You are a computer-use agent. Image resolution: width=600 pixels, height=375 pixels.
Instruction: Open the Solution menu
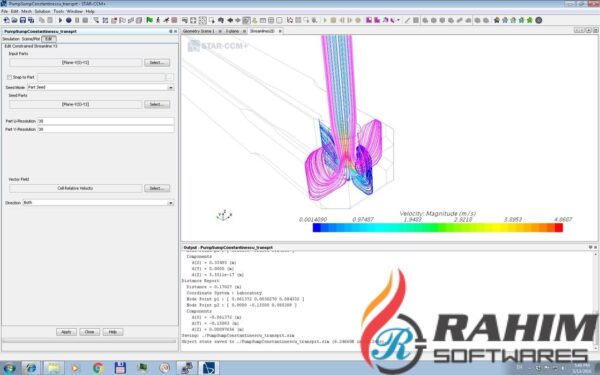point(42,11)
